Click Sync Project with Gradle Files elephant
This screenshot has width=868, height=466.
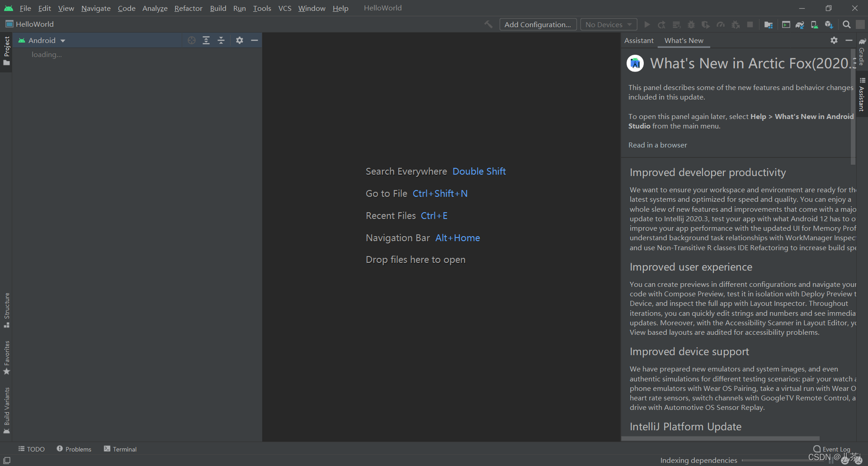tap(800, 24)
